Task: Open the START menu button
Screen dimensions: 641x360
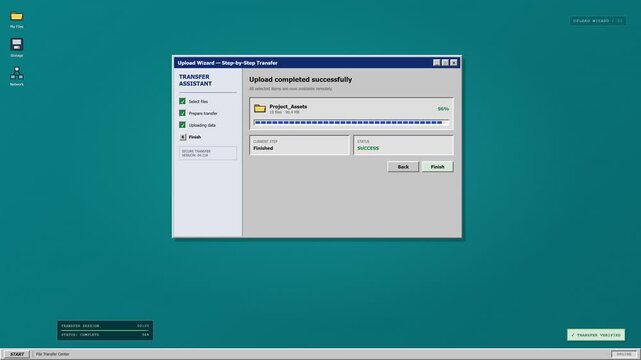Action: (x=17, y=354)
